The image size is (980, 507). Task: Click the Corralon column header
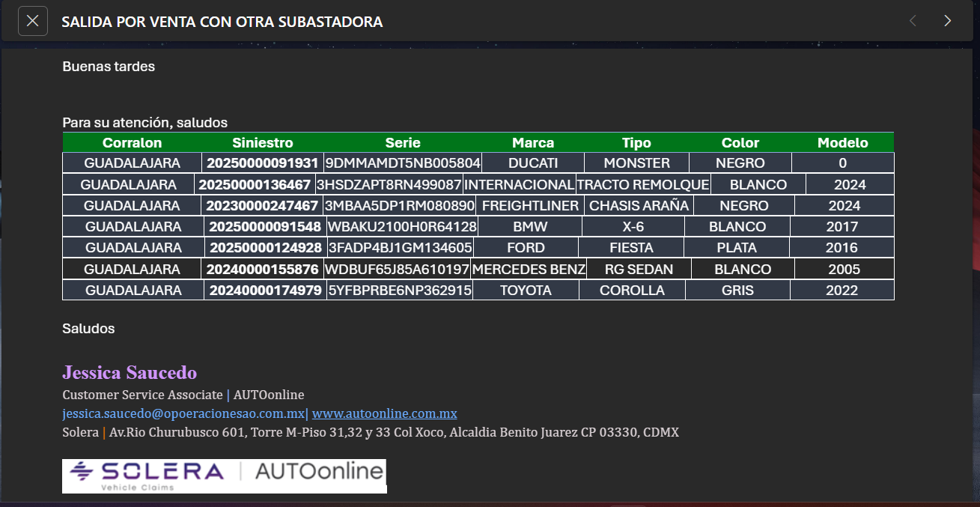tap(132, 142)
